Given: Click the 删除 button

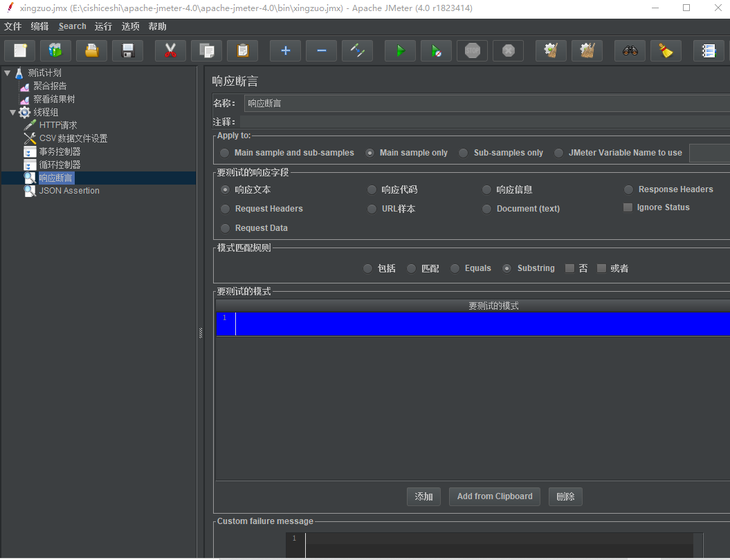Looking at the screenshot, I should [565, 497].
